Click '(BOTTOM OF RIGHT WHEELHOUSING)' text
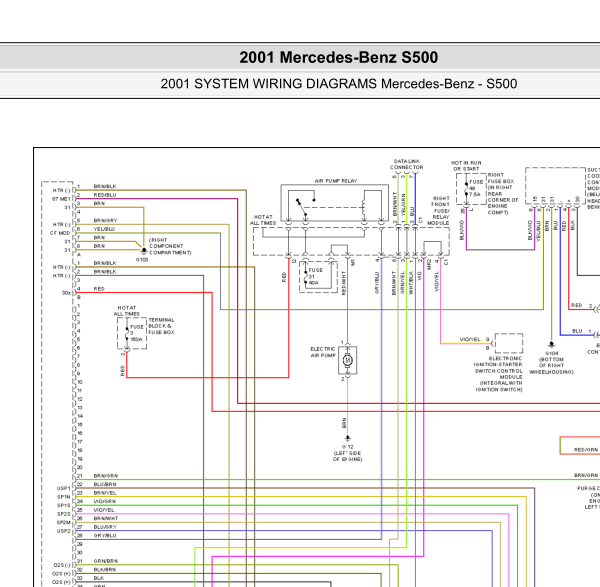This screenshot has width=600, height=587. (x=551, y=366)
